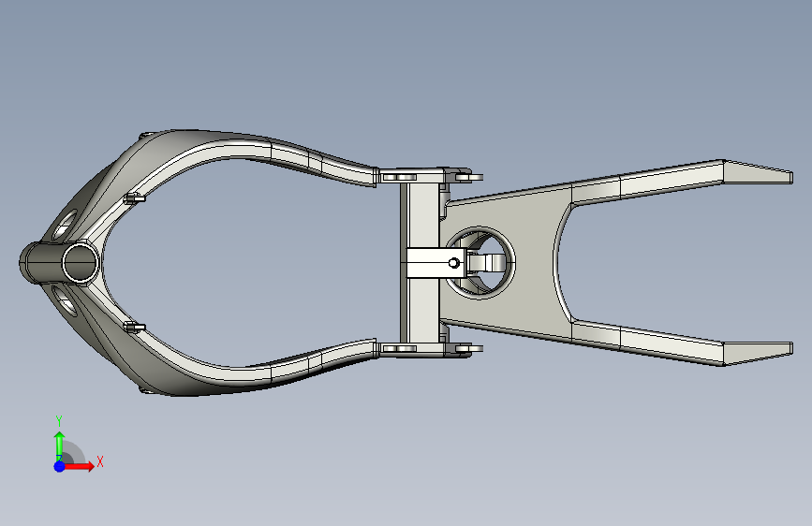Click the blue Z axis dot on triad

[x=60, y=466]
